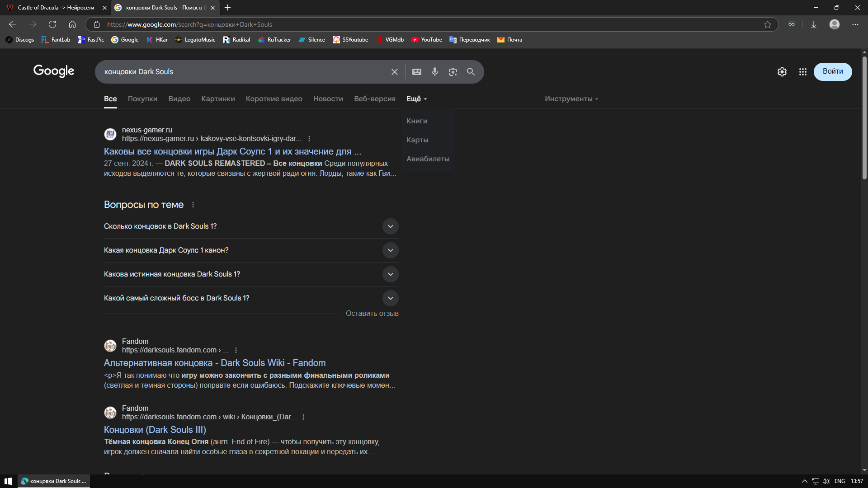The width and height of the screenshot is (868, 488).
Task: Switch to the Покупки tab
Action: (x=142, y=99)
